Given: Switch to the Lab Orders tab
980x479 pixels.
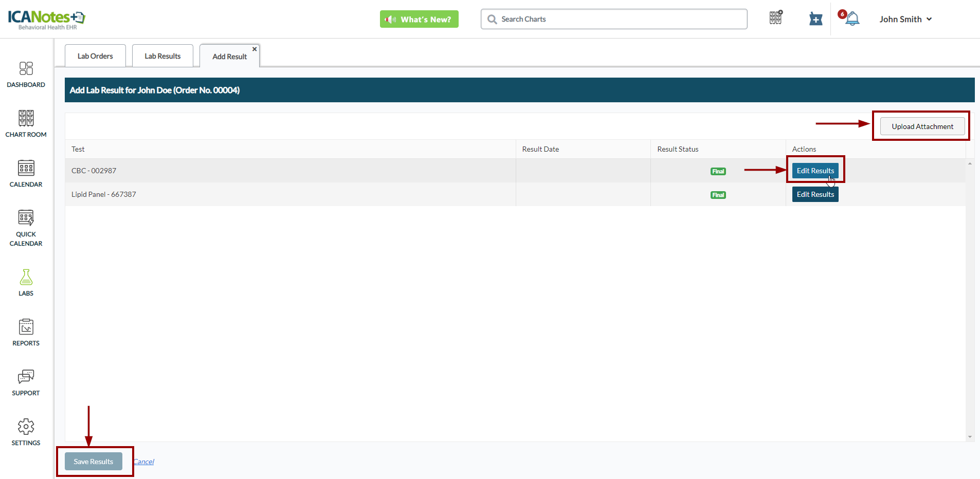Looking at the screenshot, I should [95, 56].
